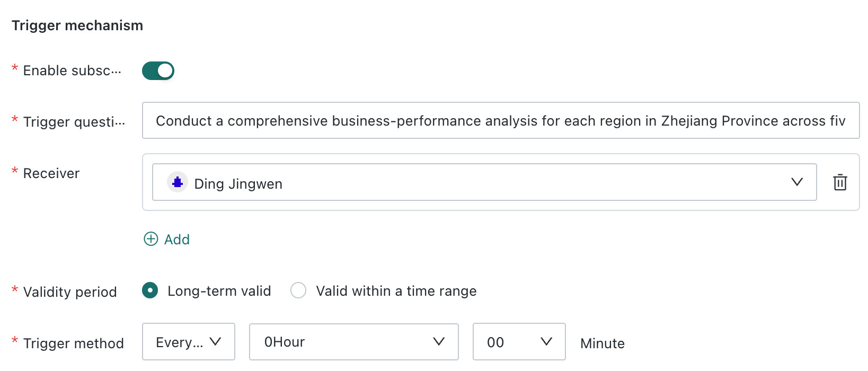This screenshot has height=371, width=868.
Task: Open the 00 minute dropdown
Action: coord(519,342)
